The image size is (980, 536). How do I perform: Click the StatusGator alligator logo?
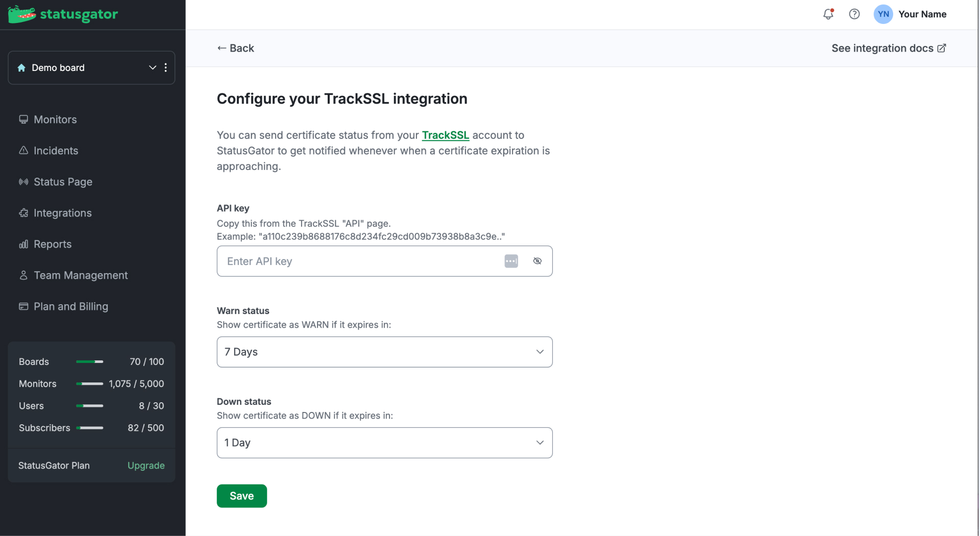point(21,14)
